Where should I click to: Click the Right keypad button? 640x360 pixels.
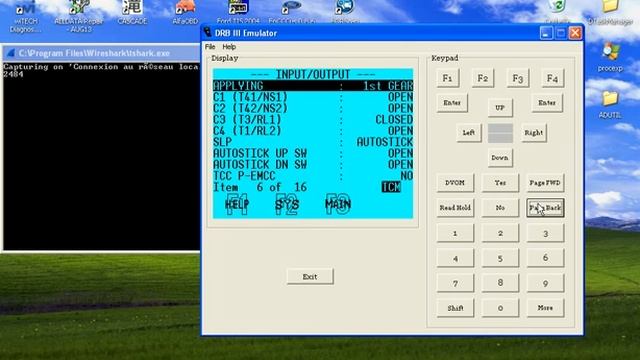pyautogui.click(x=533, y=133)
